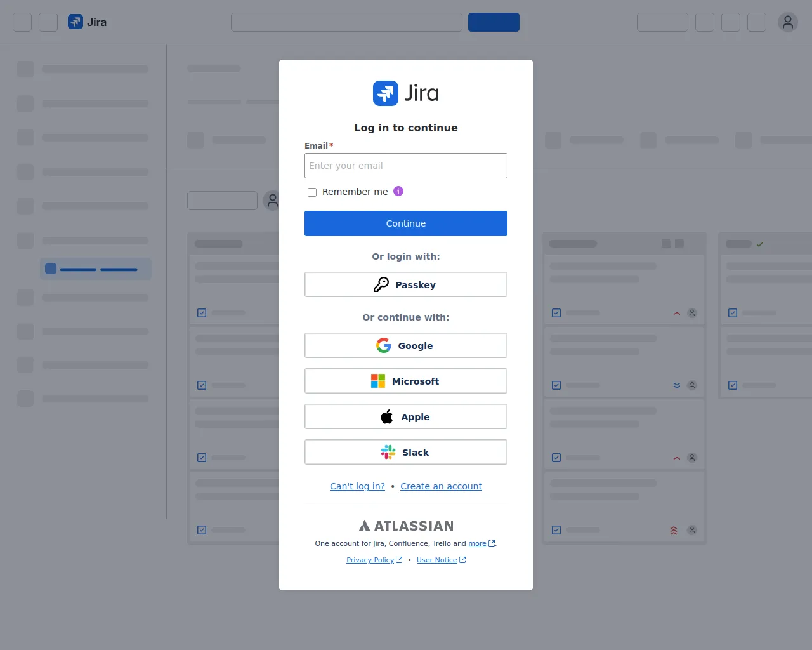The height and width of the screenshot is (650, 812).
Task: Continue login using the Apple option
Action: click(x=405, y=416)
